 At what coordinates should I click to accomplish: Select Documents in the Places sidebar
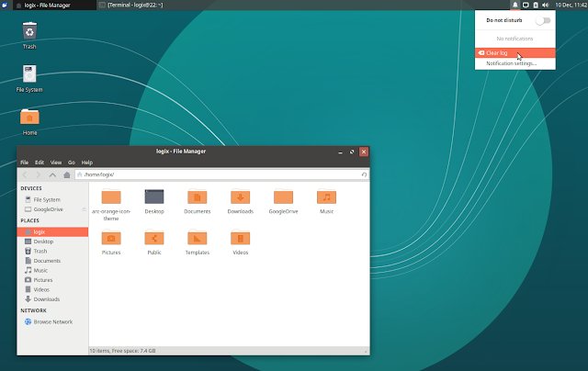pos(52,261)
